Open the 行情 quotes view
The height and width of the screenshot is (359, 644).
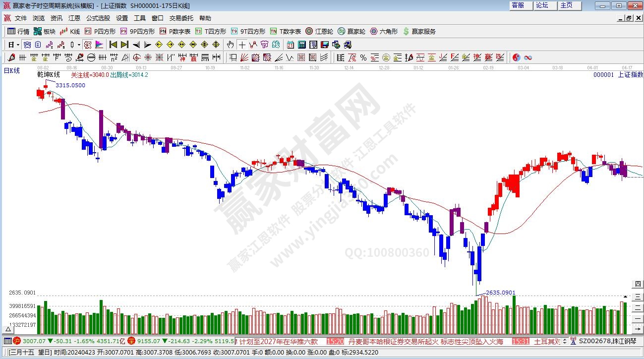click(x=19, y=31)
